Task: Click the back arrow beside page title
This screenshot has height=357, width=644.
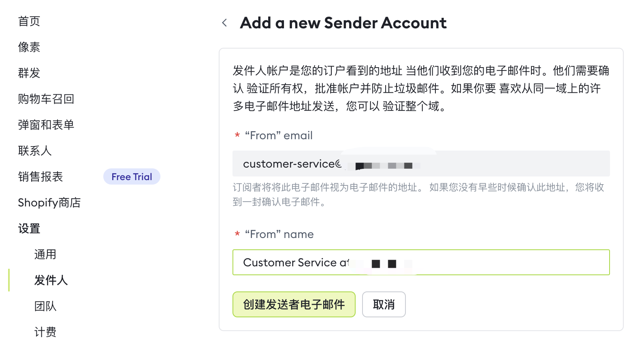Action: pyautogui.click(x=224, y=23)
